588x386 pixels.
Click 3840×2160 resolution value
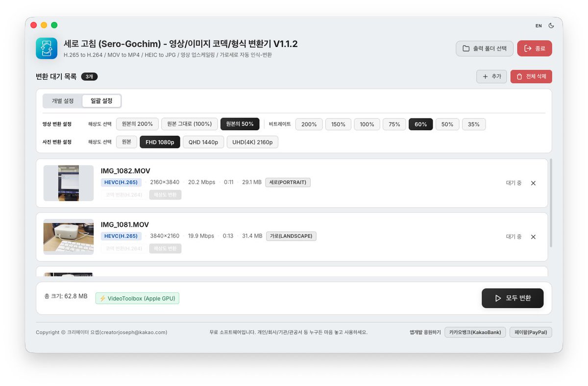coord(165,236)
